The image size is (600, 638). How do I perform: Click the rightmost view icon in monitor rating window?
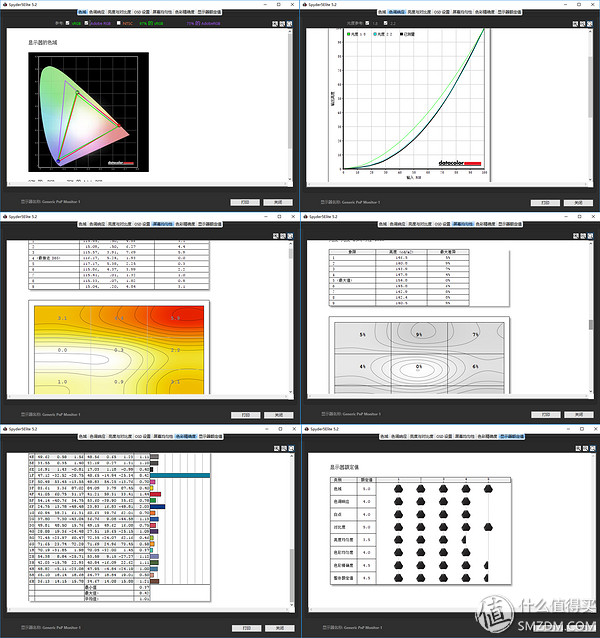[592, 448]
